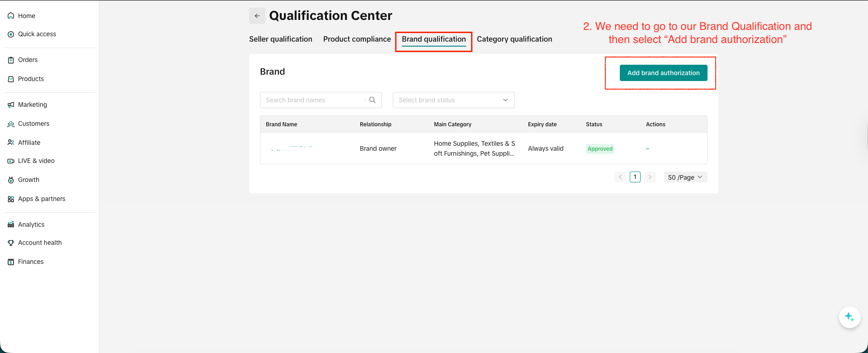Click the Apps & partners grid icon

[x=11, y=199]
